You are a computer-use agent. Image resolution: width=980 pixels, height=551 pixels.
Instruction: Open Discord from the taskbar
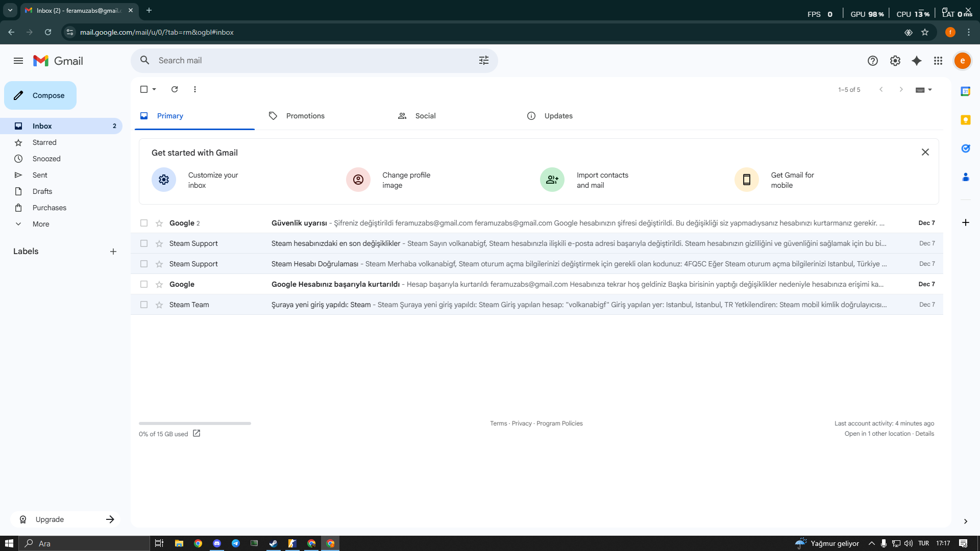click(217, 543)
